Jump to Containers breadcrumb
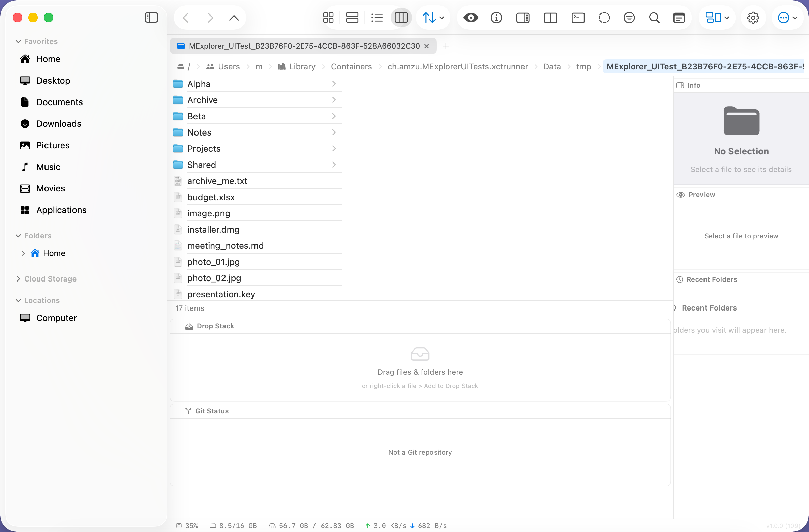809x532 pixels. 352,67
